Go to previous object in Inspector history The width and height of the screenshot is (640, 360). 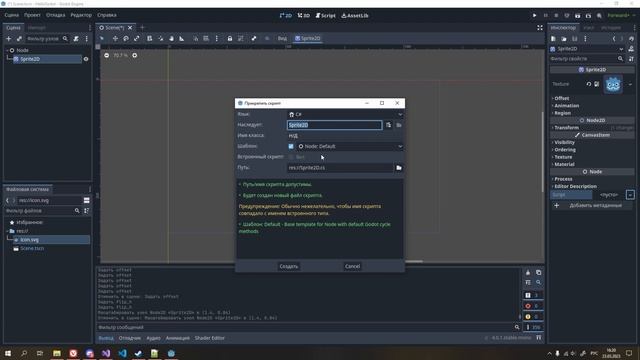(x=613, y=39)
